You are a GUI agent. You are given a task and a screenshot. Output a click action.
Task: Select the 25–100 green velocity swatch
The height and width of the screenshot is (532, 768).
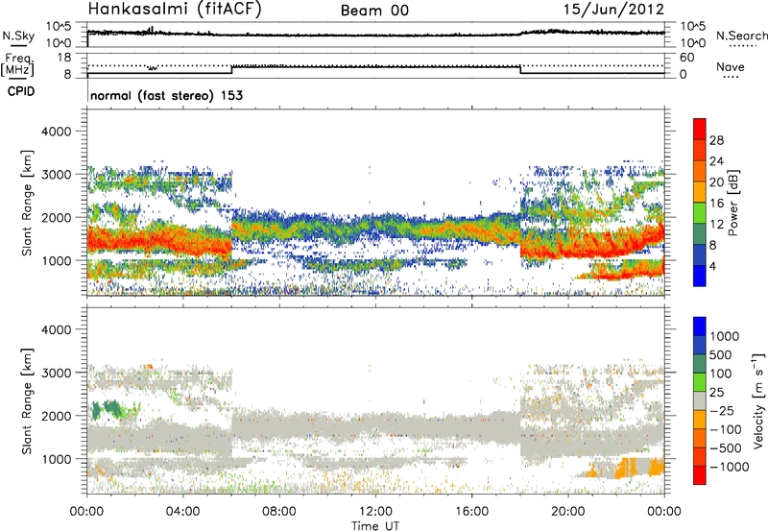(x=700, y=382)
